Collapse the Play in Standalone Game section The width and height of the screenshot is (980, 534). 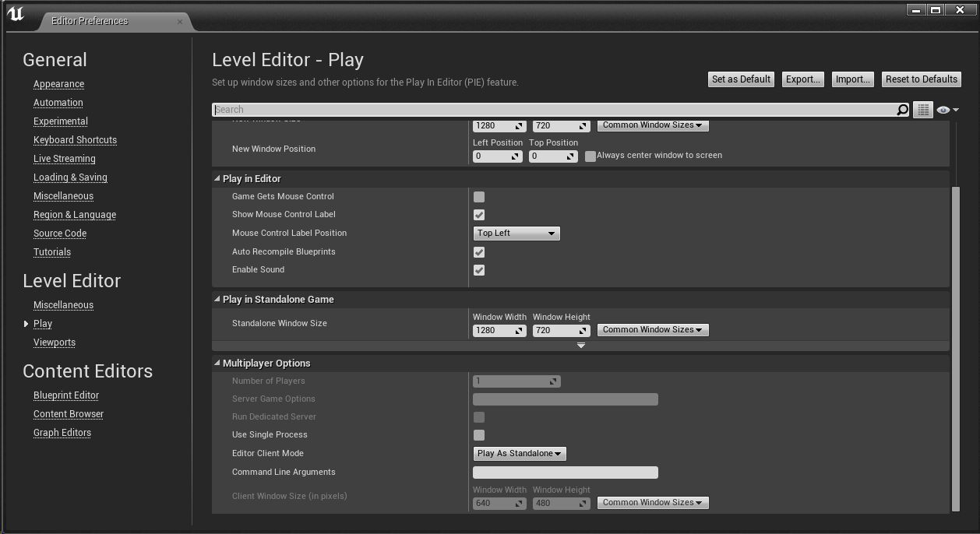pos(217,300)
